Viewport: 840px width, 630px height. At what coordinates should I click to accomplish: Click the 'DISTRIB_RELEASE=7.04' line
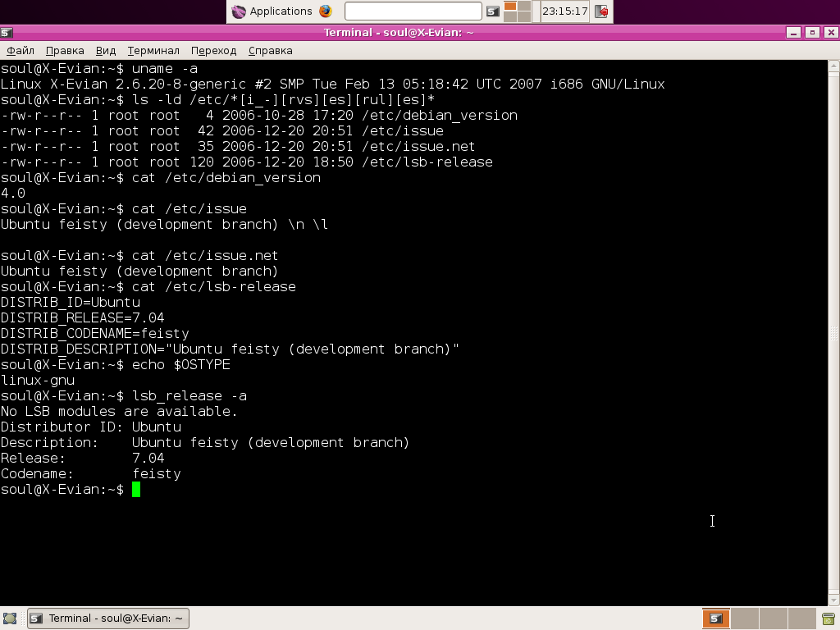(83, 317)
